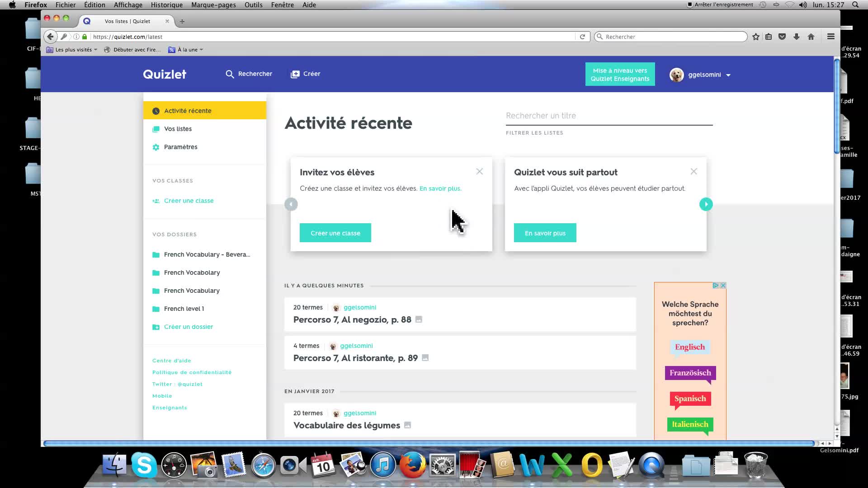Click the Rechercher magnifier icon in the Quizlet header
Viewport: 868px width, 488px height.
pos(230,74)
